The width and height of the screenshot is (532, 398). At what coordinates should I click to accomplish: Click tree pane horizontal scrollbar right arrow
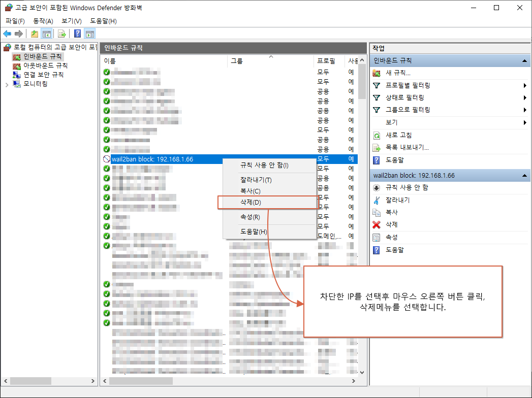(93, 381)
